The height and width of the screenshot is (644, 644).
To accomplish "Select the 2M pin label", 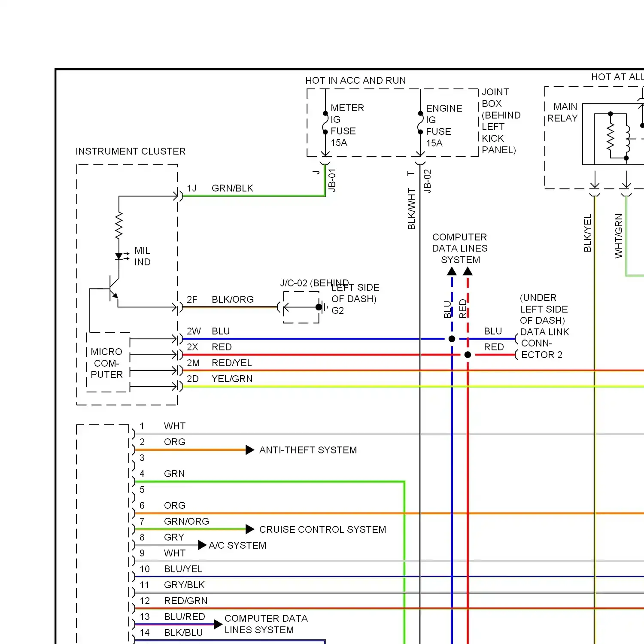I will coord(193,363).
